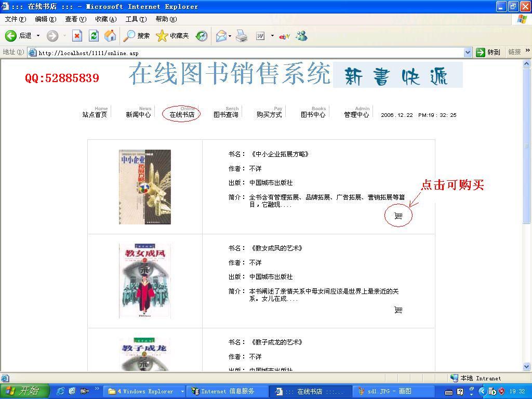The width and height of the screenshot is (532, 399).
Task: Open the Forward button history dropdown arrow
Action: [64, 36]
